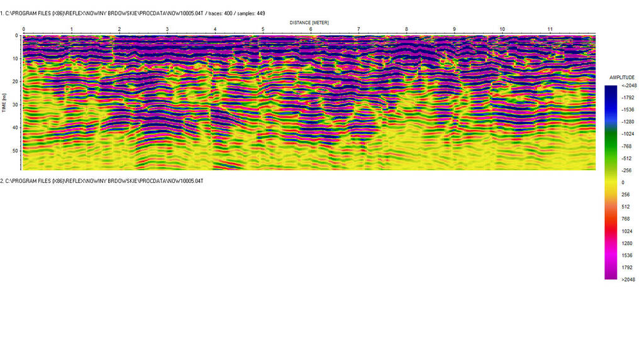Select the 40 ns time axis tick
This screenshot has height=347, width=644.
pyautogui.click(x=16, y=128)
